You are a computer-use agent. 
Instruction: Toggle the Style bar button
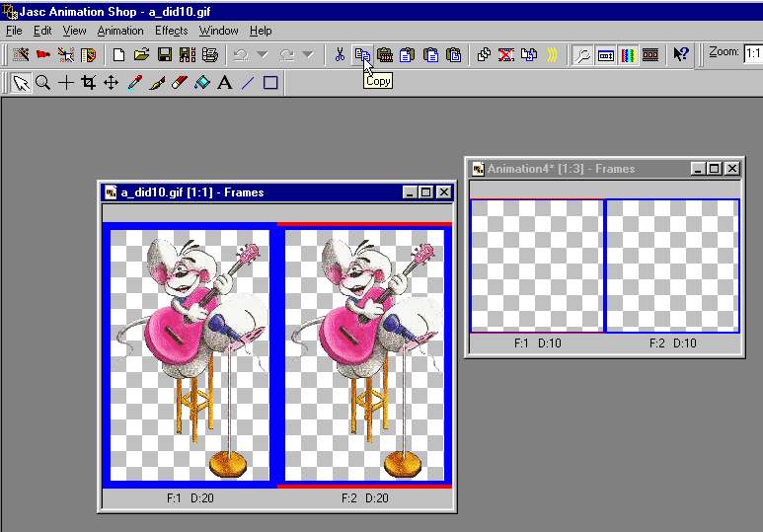point(605,54)
